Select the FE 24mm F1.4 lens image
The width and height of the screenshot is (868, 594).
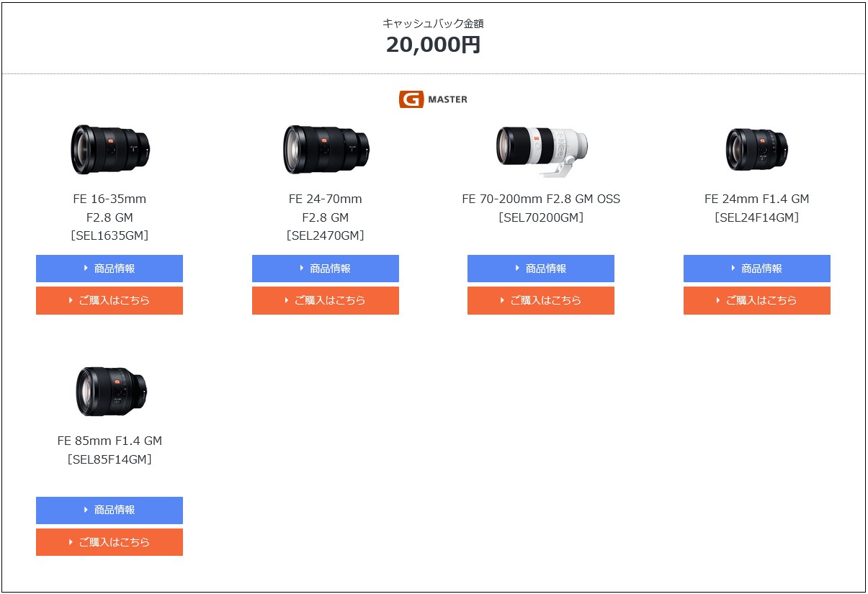(757, 149)
